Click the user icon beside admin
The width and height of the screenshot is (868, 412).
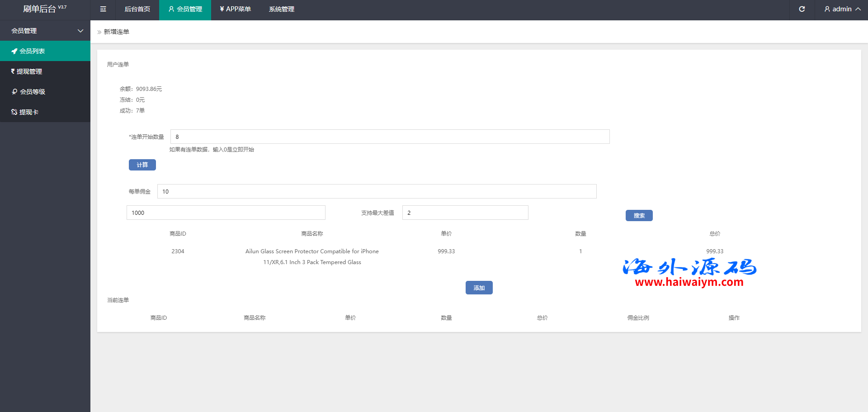point(827,9)
